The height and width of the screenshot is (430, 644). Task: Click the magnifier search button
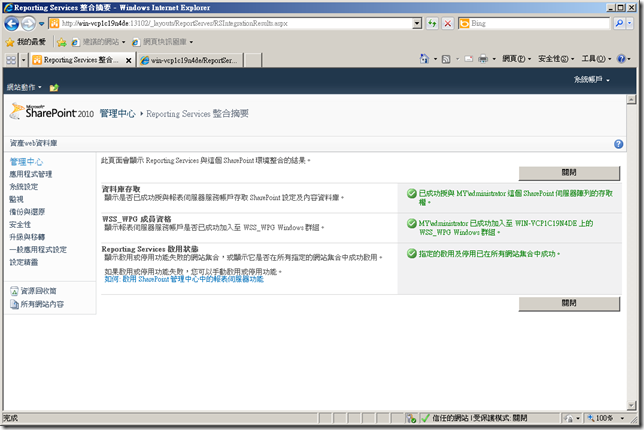click(x=619, y=23)
